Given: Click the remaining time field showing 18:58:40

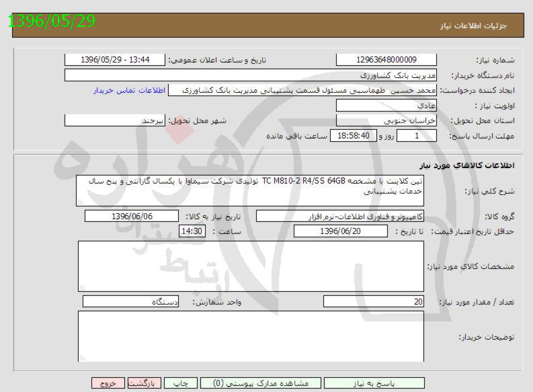Looking at the screenshot, I should point(350,136).
